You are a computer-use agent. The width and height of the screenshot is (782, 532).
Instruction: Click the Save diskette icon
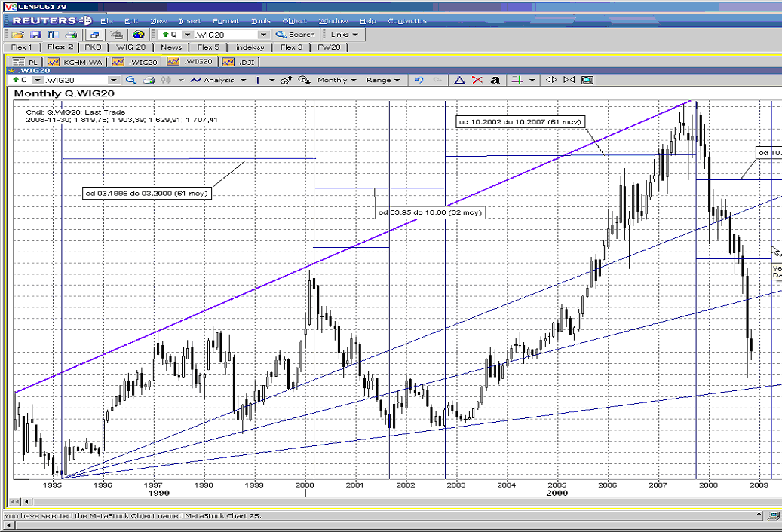[35, 35]
